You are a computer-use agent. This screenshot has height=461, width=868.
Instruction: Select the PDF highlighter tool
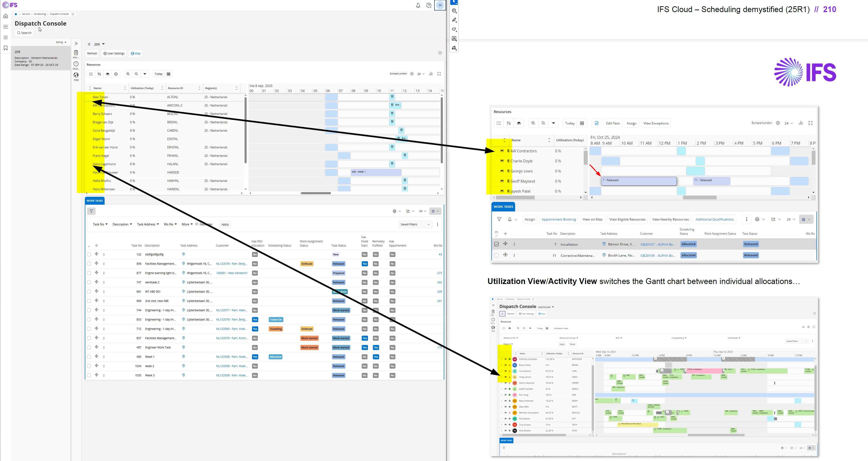(454, 20)
